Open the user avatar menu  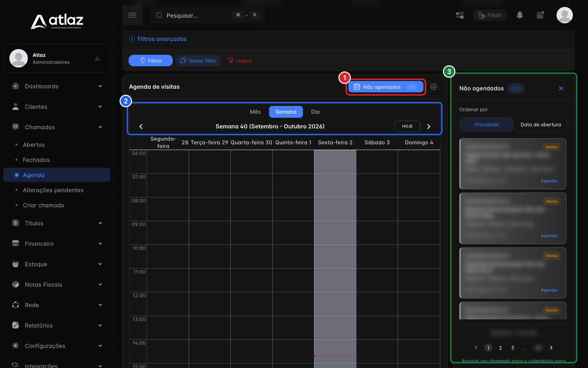click(565, 15)
